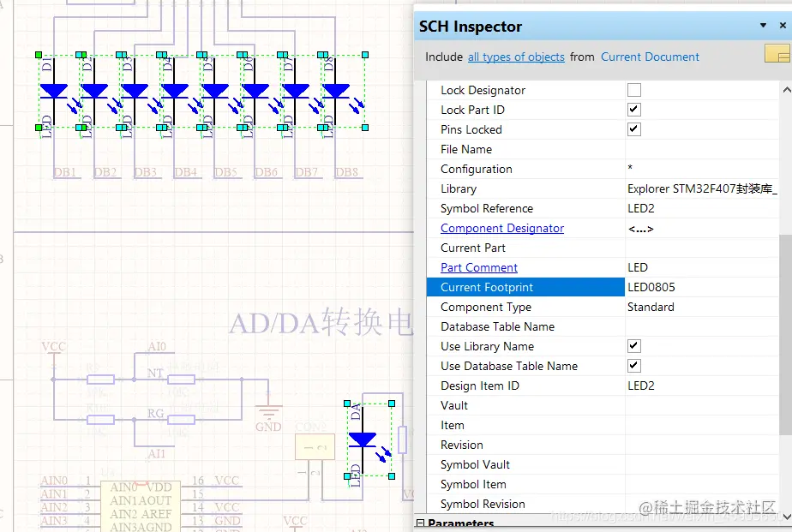792x532 pixels.
Task: Open the Part Comment link
Action: tap(479, 267)
